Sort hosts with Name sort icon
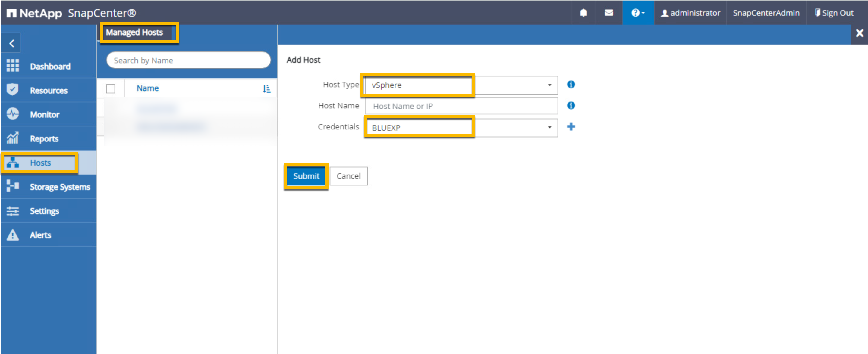 point(266,88)
